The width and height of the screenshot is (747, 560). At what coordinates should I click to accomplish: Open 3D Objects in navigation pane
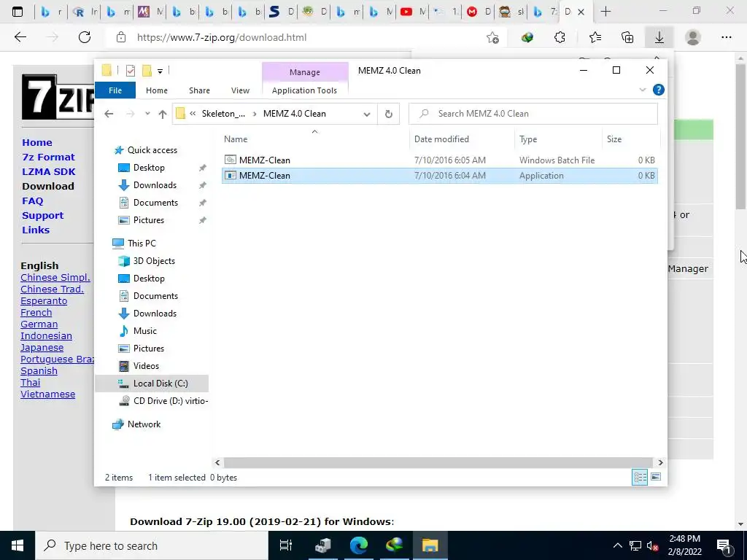click(x=154, y=261)
